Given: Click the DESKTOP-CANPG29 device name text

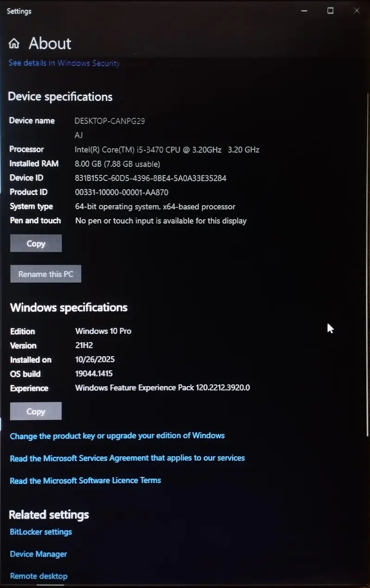Looking at the screenshot, I should 110,121.
